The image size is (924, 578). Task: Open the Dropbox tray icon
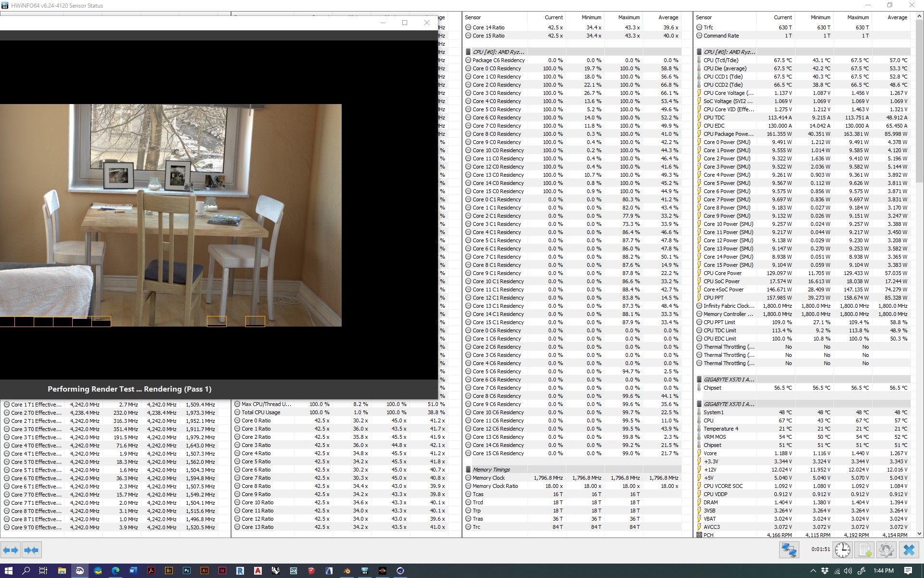click(x=825, y=571)
